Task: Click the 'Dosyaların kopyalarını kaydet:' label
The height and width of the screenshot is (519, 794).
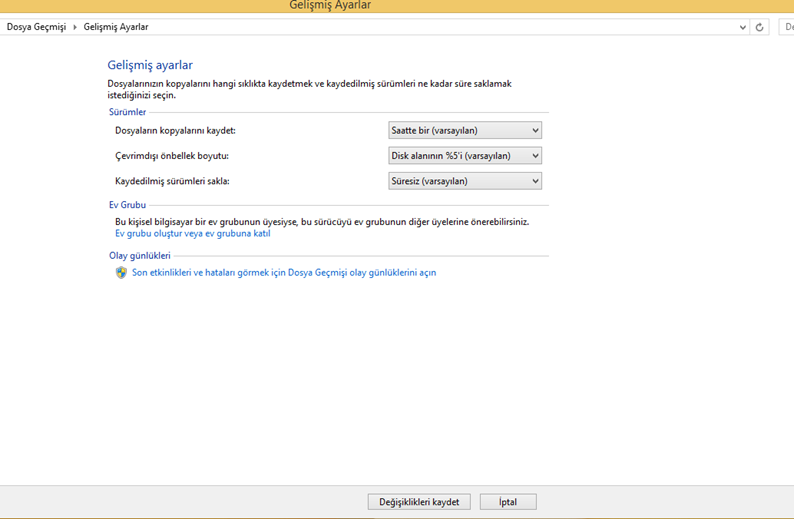Action: pyautogui.click(x=175, y=131)
